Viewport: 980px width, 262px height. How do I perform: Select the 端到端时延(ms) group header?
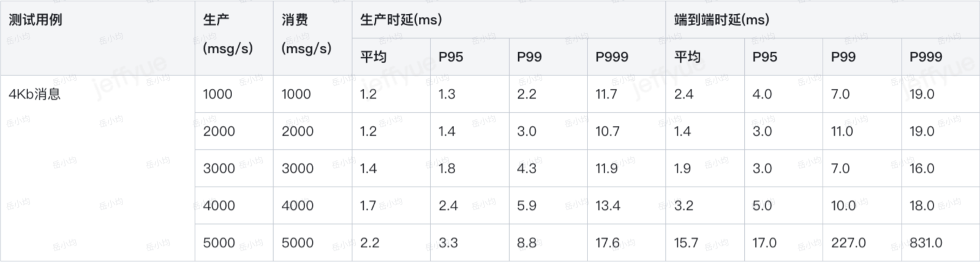coord(722,20)
